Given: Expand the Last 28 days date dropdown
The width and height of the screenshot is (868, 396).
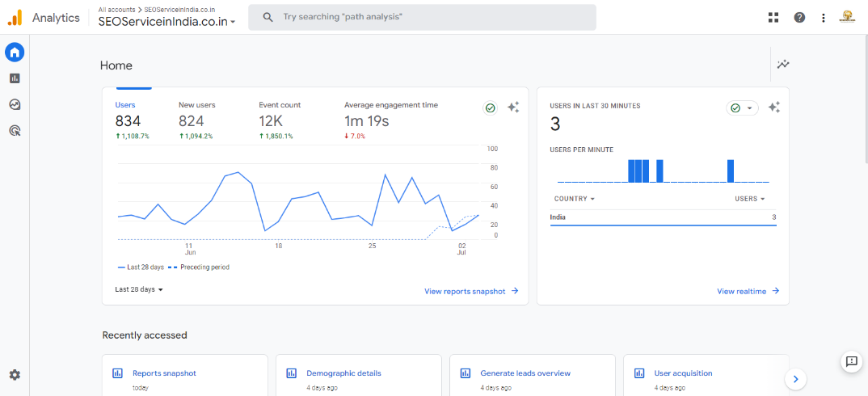Looking at the screenshot, I should pyautogui.click(x=139, y=289).
